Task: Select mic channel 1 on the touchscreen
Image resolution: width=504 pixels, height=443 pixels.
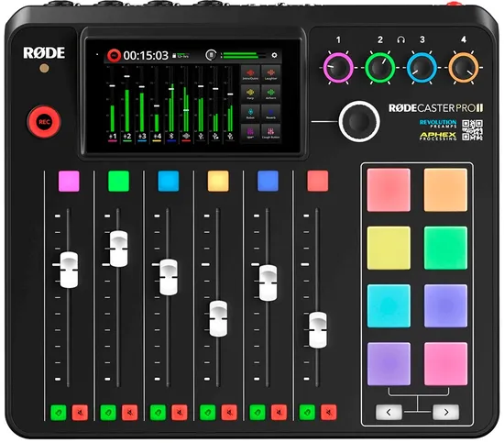Action: click(x=113, y=137)
